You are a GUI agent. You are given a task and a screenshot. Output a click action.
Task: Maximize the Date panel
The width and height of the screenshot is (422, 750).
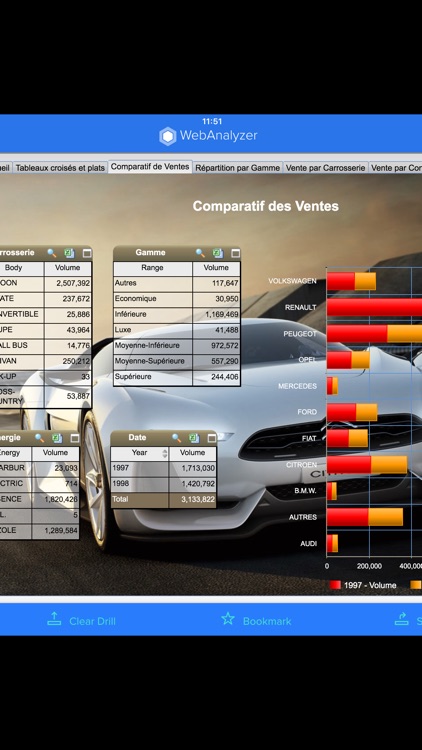212,438
